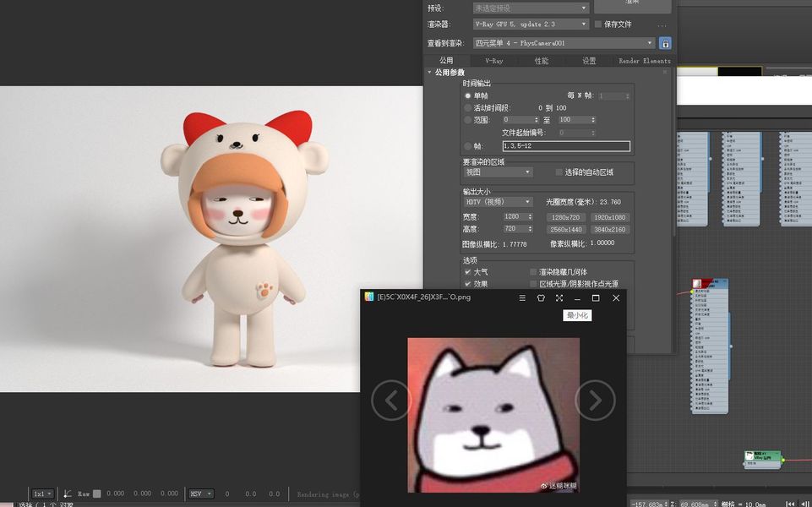The width and height of the screenshot is (812, 507).
Task: Toggle the lock icon next to view to render
Action: click(x=665, y=43)
